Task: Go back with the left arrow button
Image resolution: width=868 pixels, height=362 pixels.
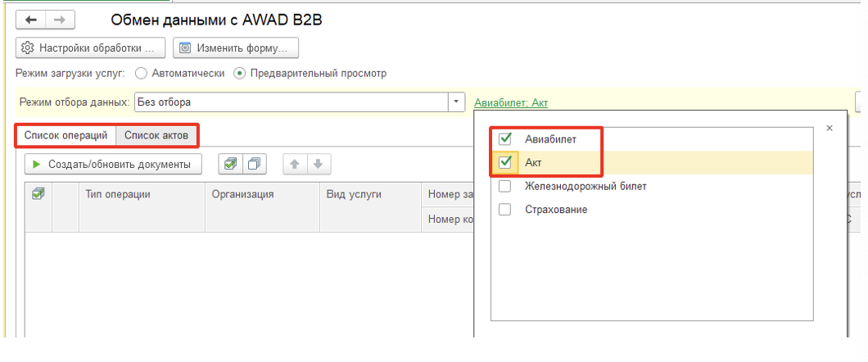Action: (x=30, y=20)
